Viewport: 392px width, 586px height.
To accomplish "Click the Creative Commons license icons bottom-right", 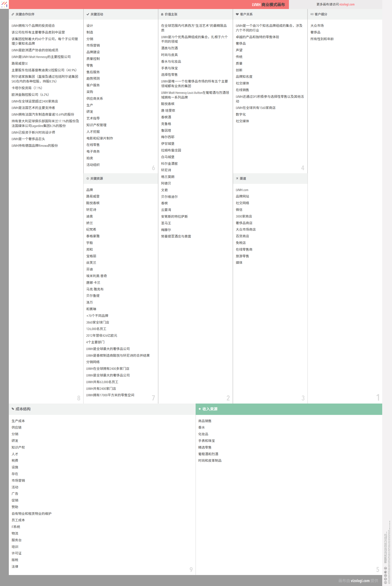I will pyautogui.click(x=385, y=575).
